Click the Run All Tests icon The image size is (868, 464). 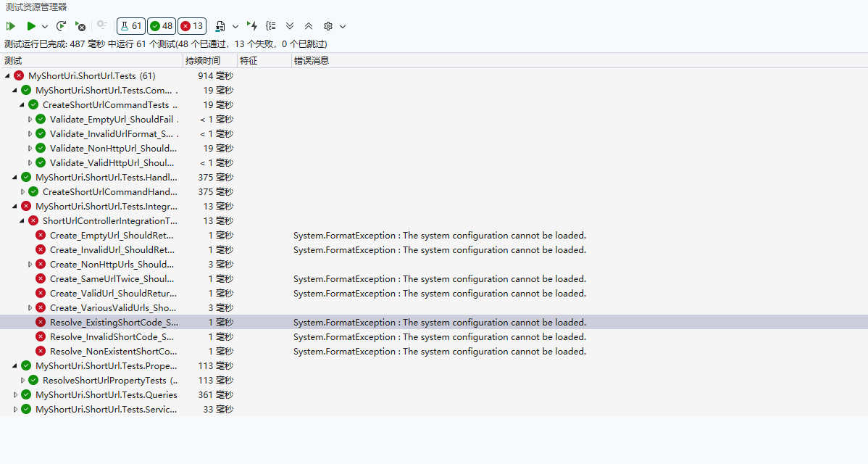[x=11, y=26]
